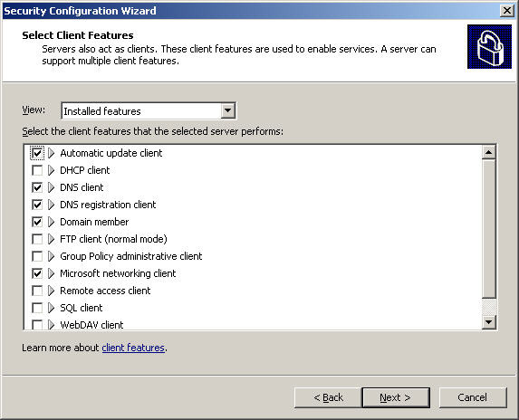Viewport: 519px width, 420px height.
Task: Expand details for Microsoft networking client
Action: [51, 273]
